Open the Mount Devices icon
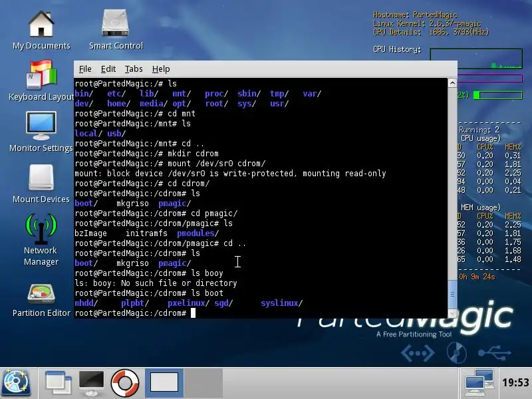 click(41, 184)
